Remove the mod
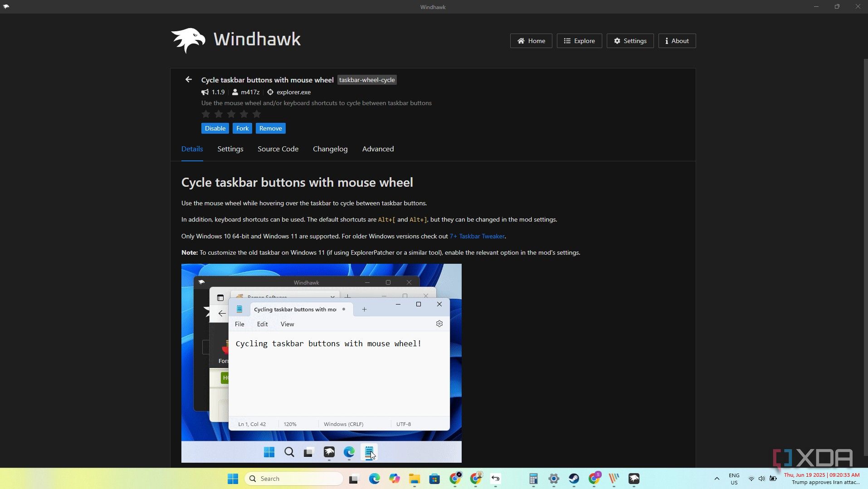The height and width of the screenshot is (489, 868). point(270,128)
